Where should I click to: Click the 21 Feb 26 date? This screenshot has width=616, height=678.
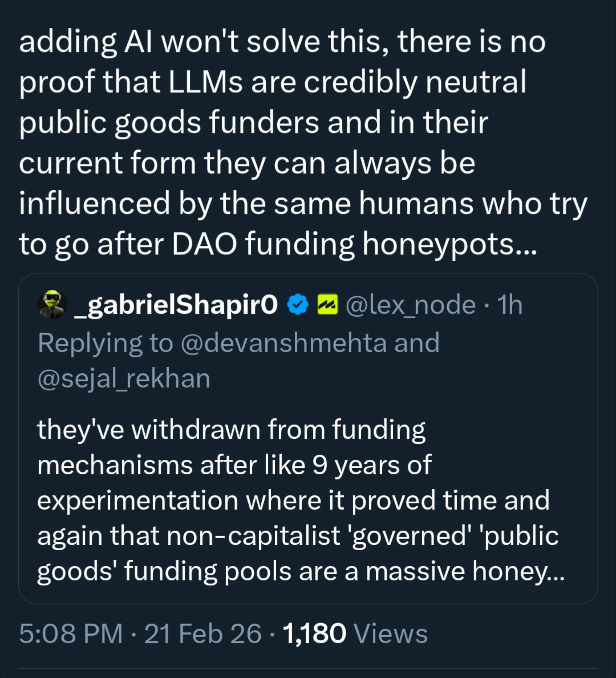click(203, 634)
